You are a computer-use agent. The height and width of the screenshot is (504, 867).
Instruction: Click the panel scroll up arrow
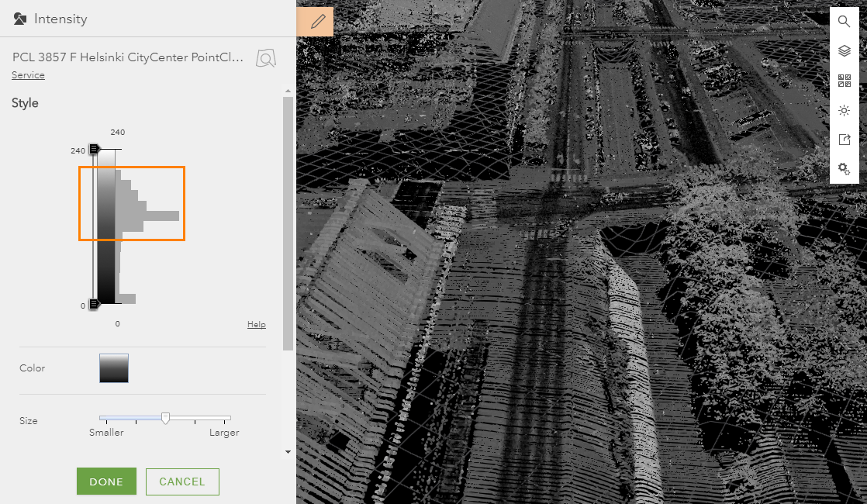click(x=288, y=91)
